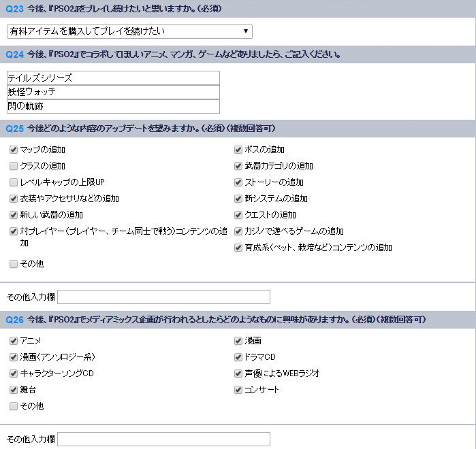Check the Q25 その他 checkbox
Image resolution: width=476 pixels, height=449 pixels.
coord(14,264)
